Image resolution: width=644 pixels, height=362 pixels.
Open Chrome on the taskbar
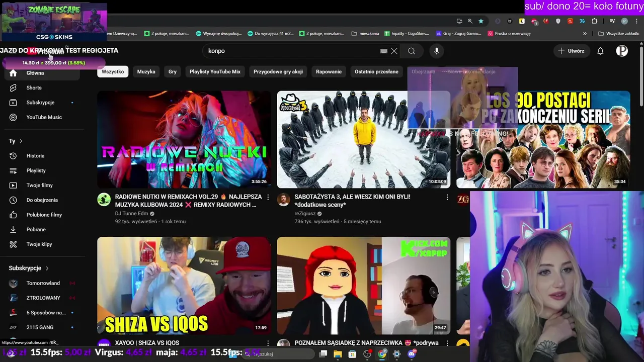click(382, 354)
